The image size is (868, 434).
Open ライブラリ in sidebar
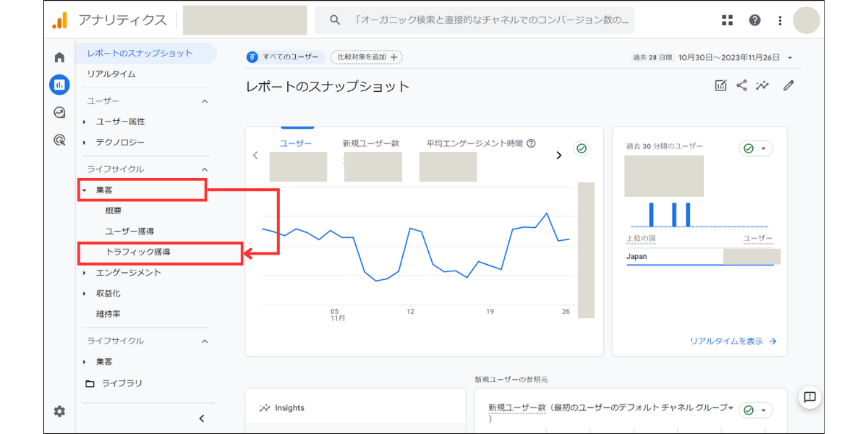click(122, 383)
